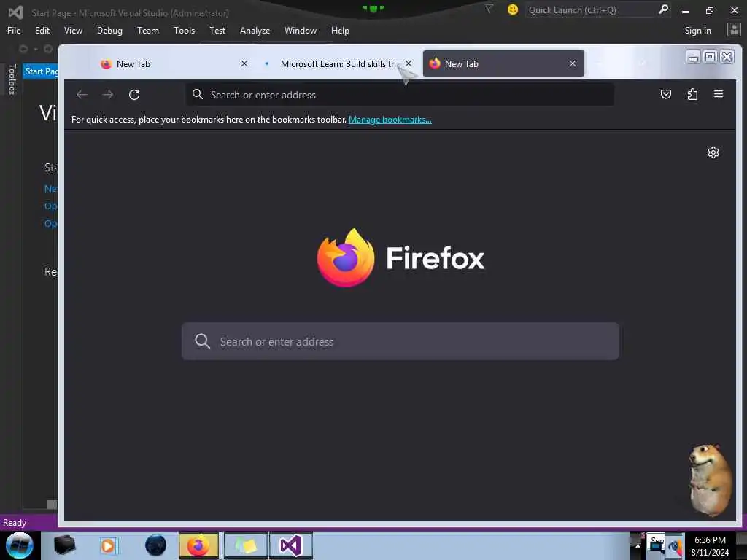Open the dark globe taskbar icon
Image resolution: width=747 pixels, height=560 pixels.
[156, 545]
